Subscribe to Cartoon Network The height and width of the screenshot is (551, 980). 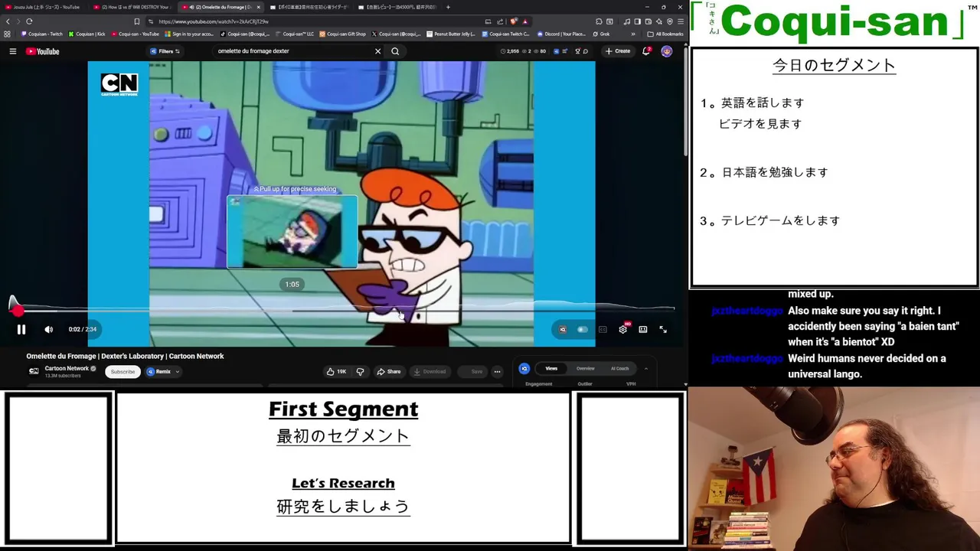click(122, 371)
